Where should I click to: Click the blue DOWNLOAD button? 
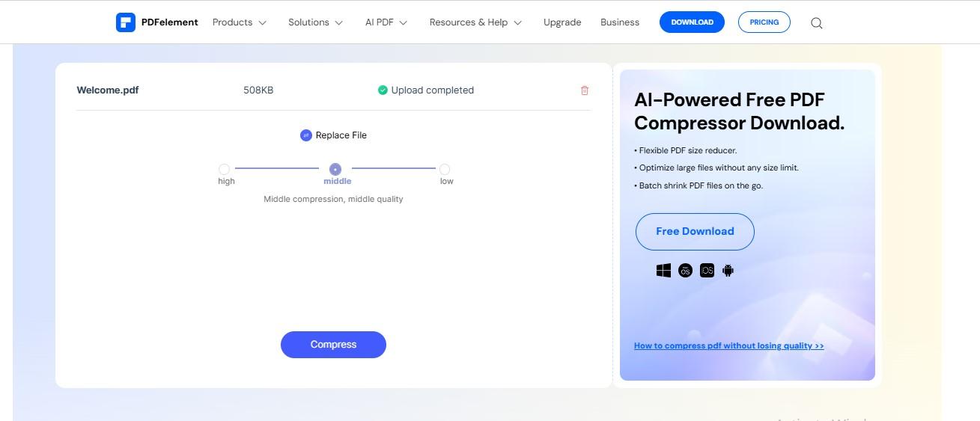click(692, 22)
